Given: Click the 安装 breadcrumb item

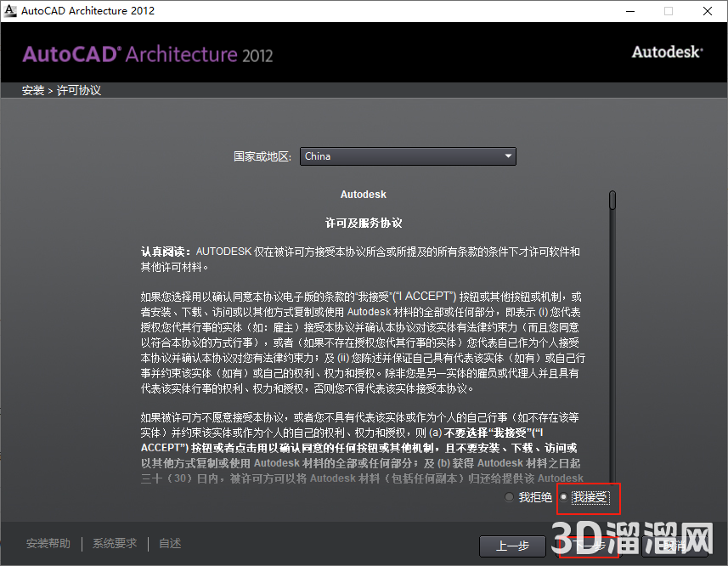Looking at the screenshot, I should click(x=32, y=89).
